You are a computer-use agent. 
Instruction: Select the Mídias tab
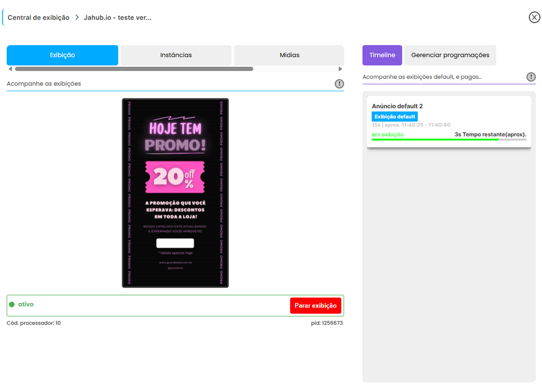click(x=289, y=55)
